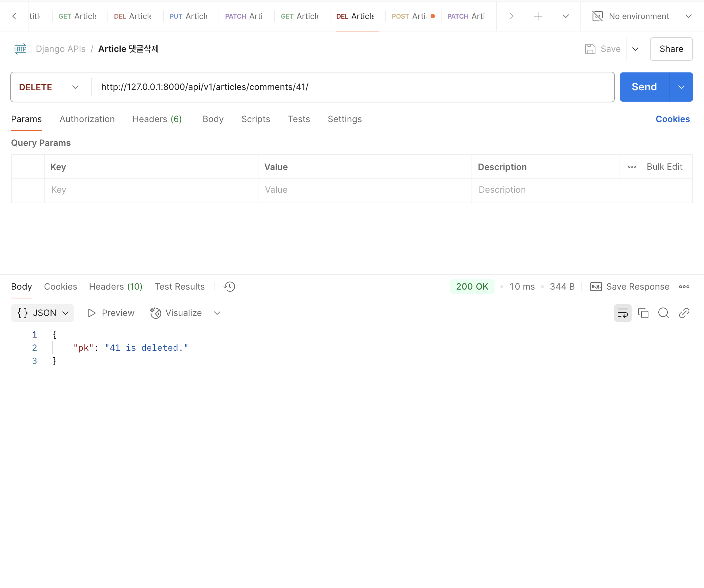Image resolution: width=704 pixels, height=588 pixels.
Task: Click the 10 ms response time
Action: (x=522, y=287)
